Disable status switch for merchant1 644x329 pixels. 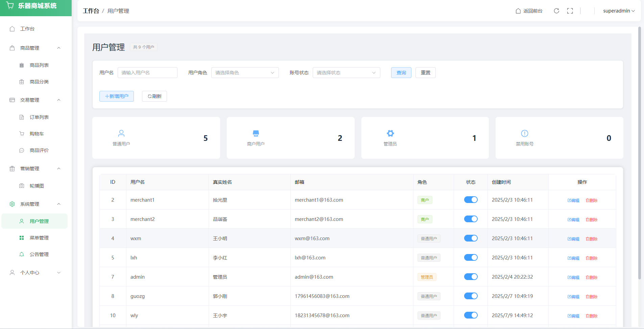[471, 200]
